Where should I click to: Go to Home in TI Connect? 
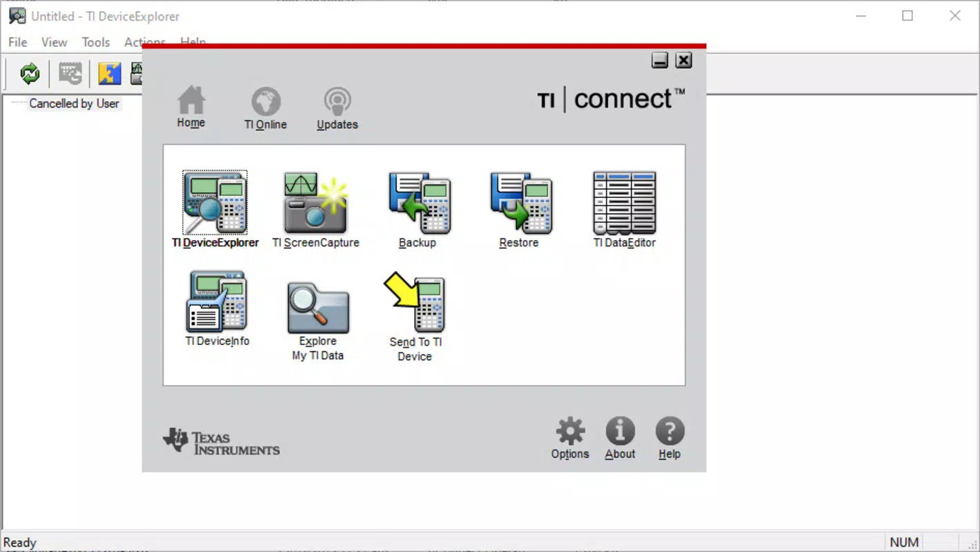click(x=191, y=108)
